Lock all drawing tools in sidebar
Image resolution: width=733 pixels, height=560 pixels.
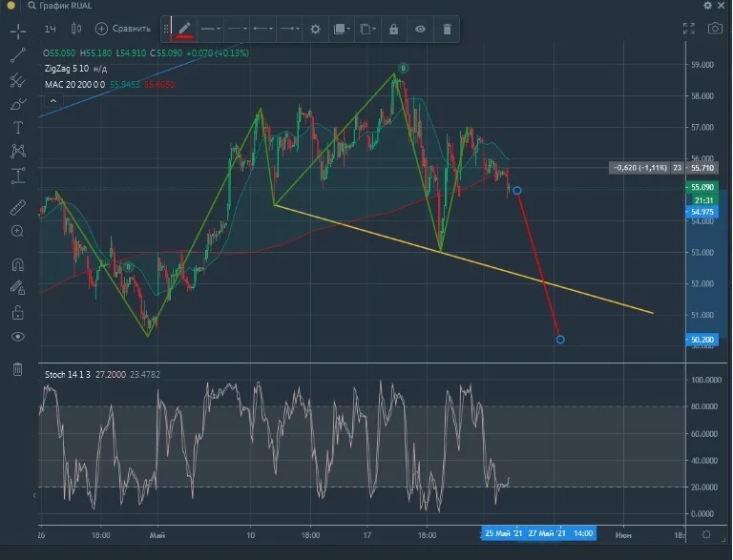coord(18,312)
